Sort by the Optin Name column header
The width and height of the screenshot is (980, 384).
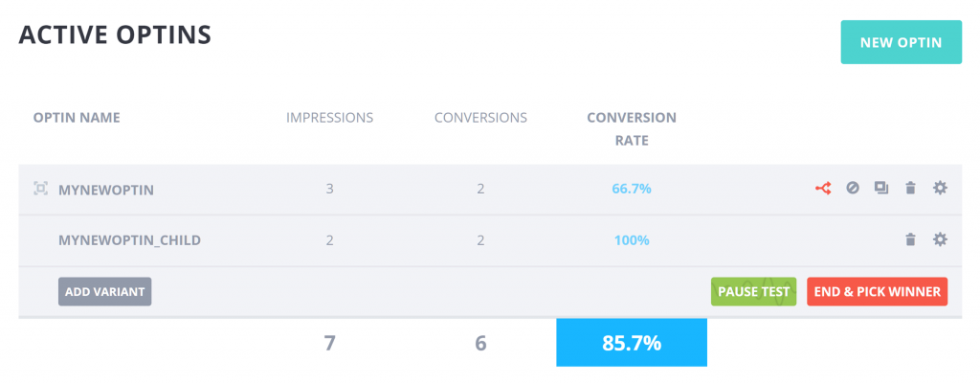[x=77, y=117]
